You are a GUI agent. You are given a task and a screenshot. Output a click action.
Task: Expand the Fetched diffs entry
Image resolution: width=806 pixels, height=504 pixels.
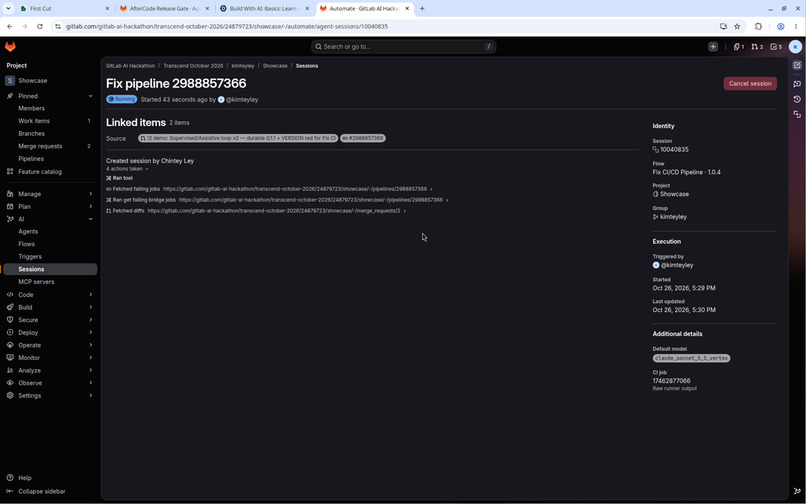click(x=405, y=211)
